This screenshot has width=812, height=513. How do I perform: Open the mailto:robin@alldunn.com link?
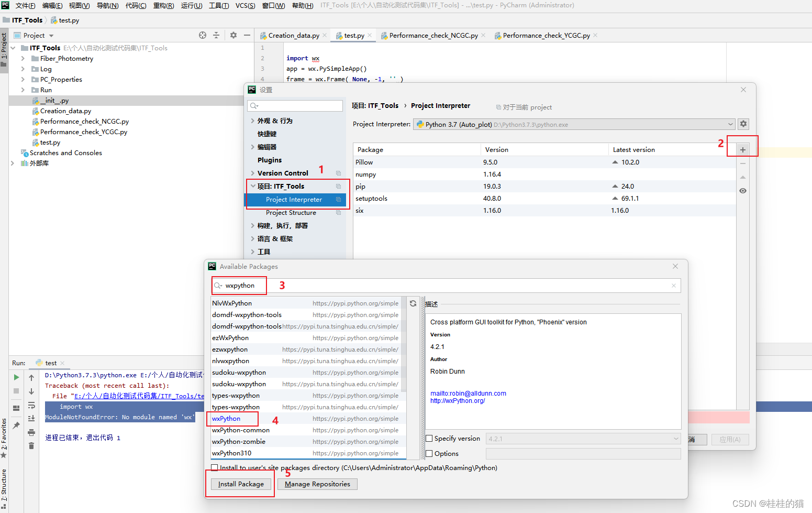pos(468,394)
